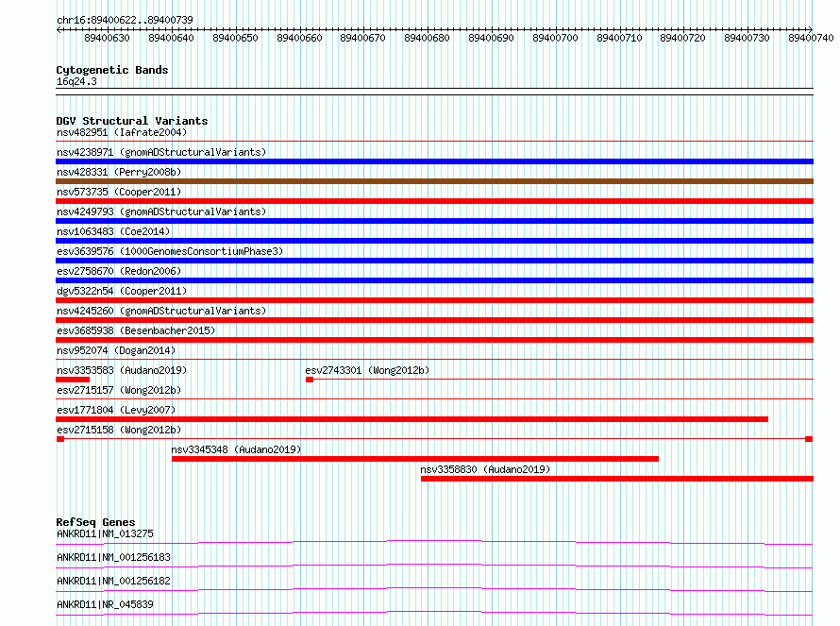This screenshot has width=840, height=626.
Task: Click the DGV Structural Variants track title
Action: tap(132, 121)
